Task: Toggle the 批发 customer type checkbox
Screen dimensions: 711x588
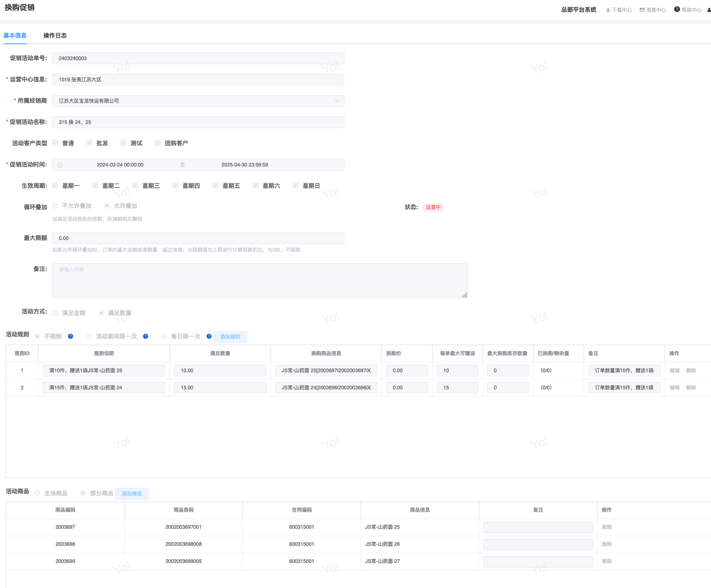Action: point(89,143)
